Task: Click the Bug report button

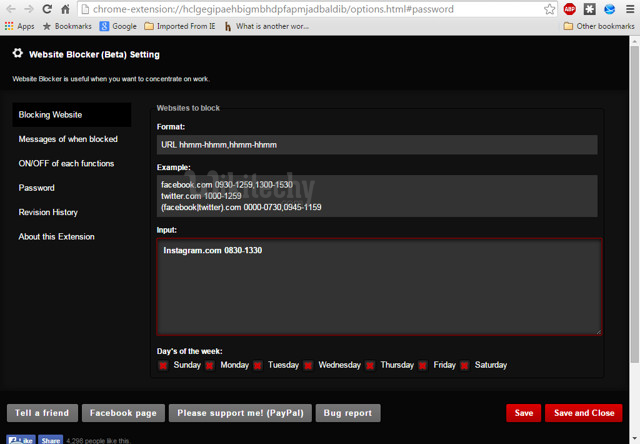Action: point(348,413)
